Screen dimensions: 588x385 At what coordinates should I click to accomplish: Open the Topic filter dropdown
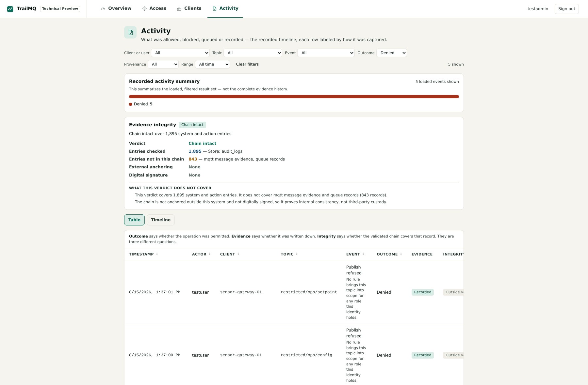[253, 53]
